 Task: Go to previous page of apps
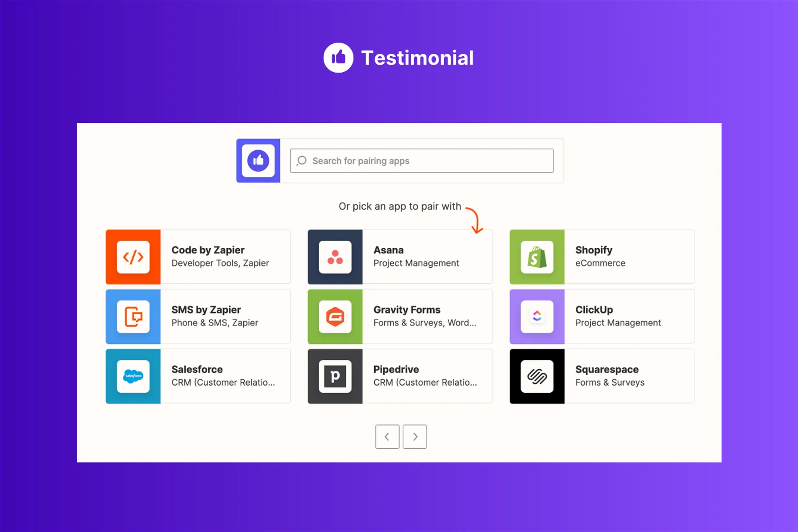387,437
